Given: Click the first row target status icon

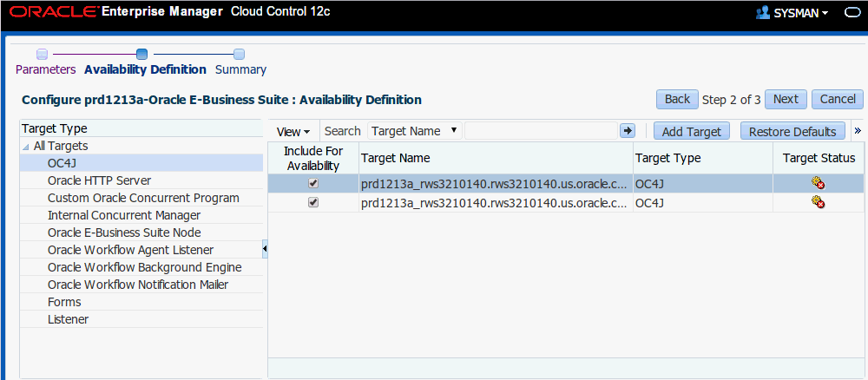Looking at the screenshot, I should (x=819, y=184).
